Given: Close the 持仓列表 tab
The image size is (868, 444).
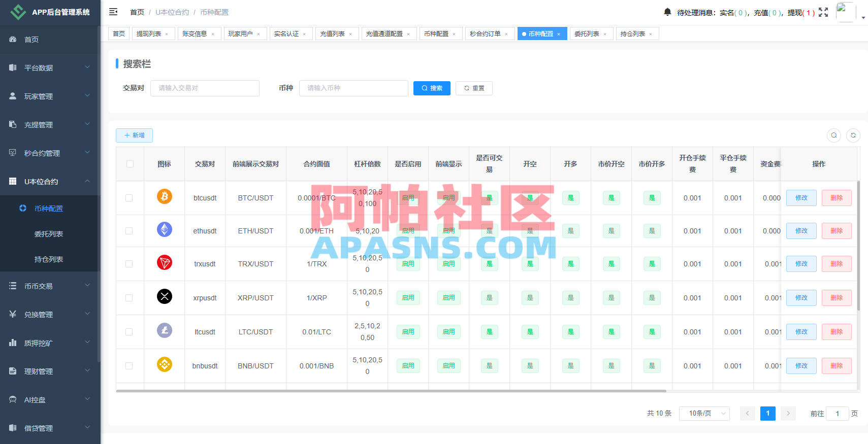Looking at the screenshot, I should point(651,34).
